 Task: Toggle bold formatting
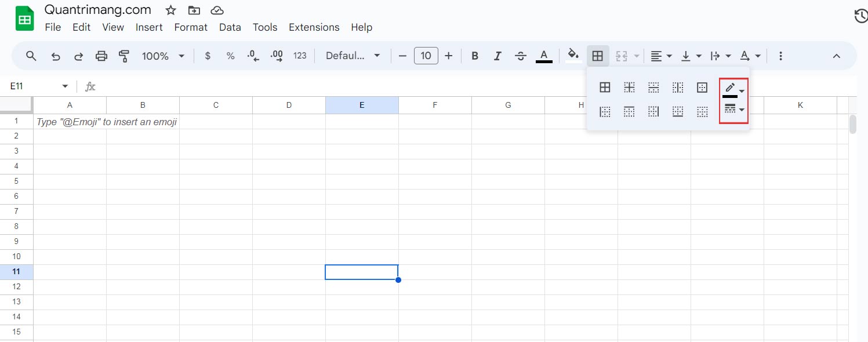tap(475, 56)
